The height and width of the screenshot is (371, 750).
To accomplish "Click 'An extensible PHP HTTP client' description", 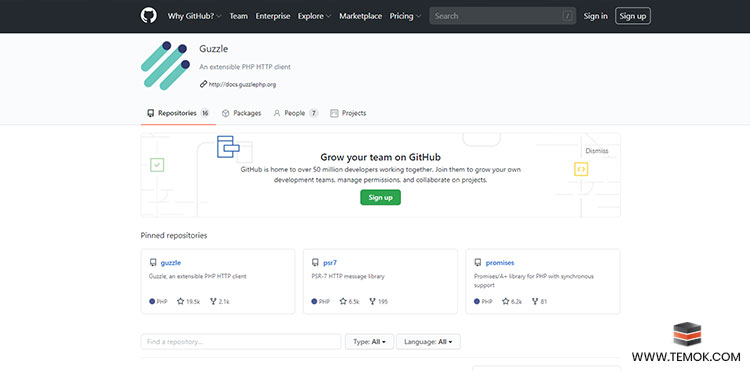I will (245, 67).
